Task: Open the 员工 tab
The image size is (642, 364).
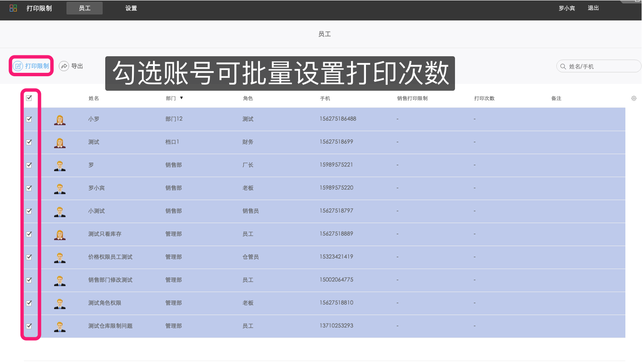Action: pos(84,8)
